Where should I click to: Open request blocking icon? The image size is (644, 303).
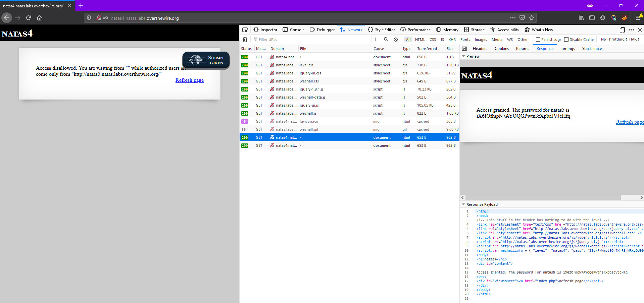tap(396, 39)
